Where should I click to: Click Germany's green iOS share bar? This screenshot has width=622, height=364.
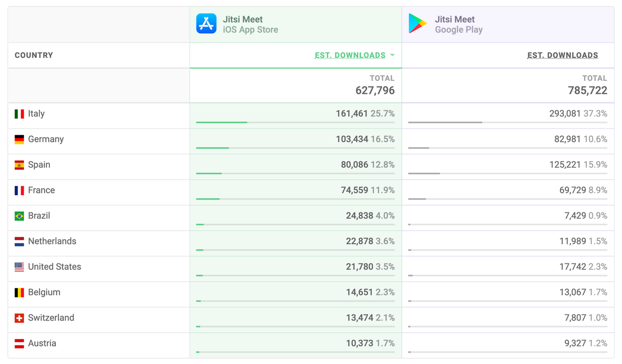click(x=213, y=148)
